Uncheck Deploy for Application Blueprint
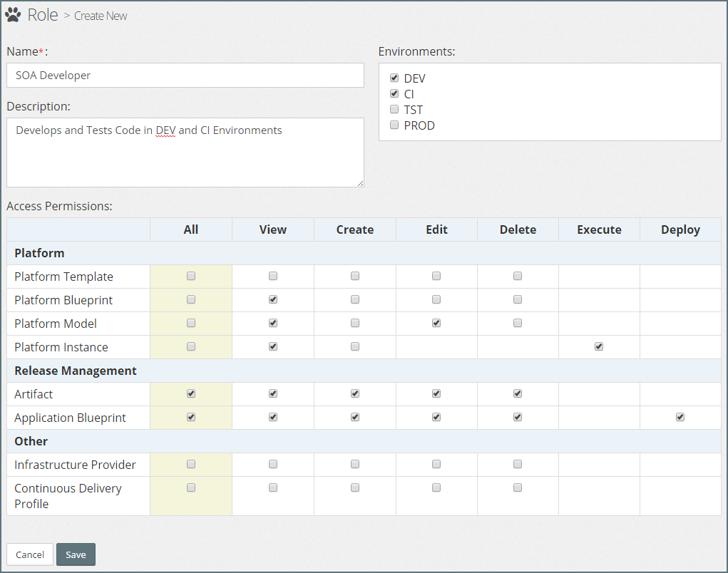The image size is (728, 573). click(x=680, y=418)
